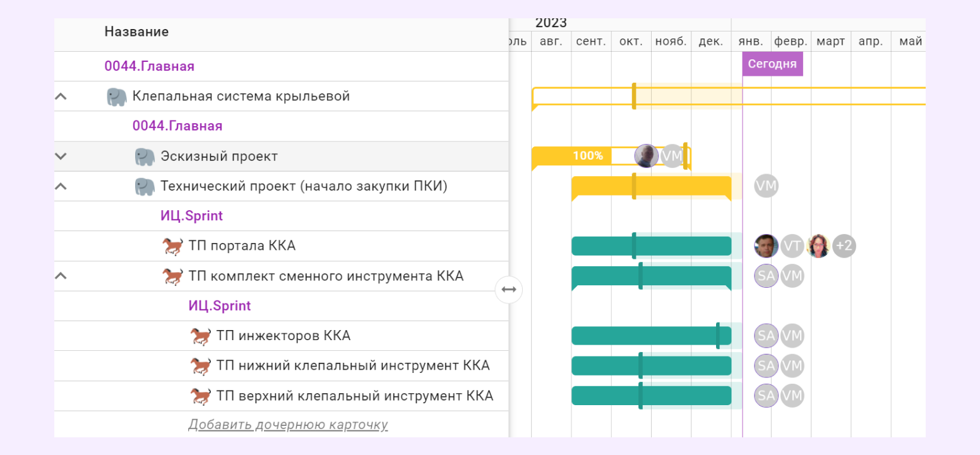Viewport: 980px width, 455px height.
Task: Click the SA avatar on ТП инжекторов ККА row
Action: pos(766,336)
